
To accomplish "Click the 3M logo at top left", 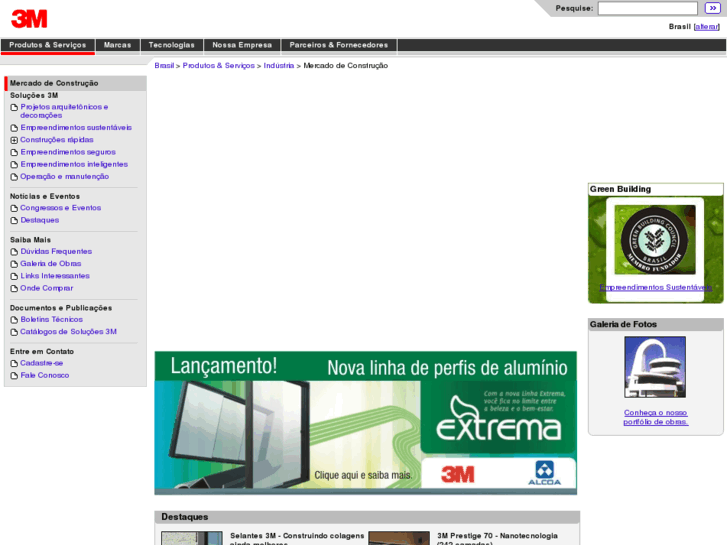I will (29, 19).
